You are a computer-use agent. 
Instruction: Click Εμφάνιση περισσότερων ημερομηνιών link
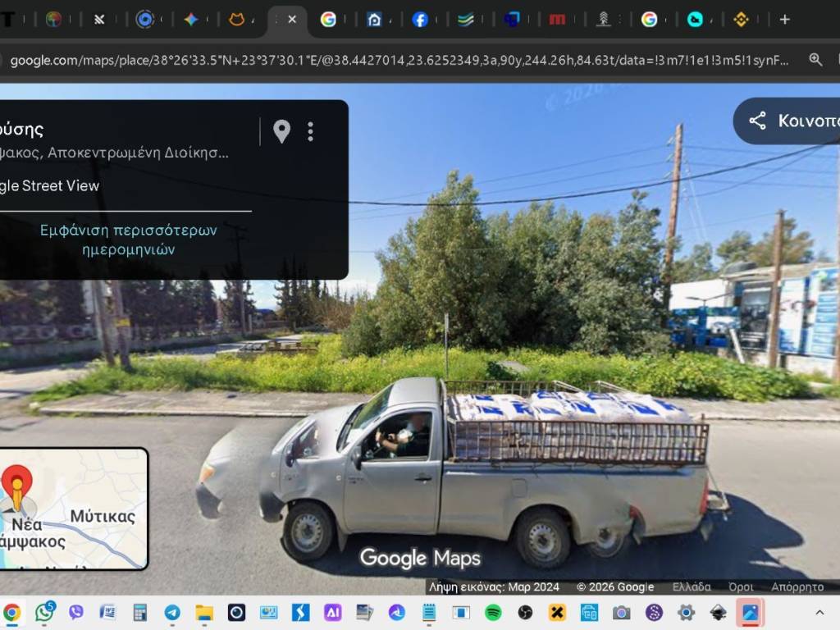129,239
